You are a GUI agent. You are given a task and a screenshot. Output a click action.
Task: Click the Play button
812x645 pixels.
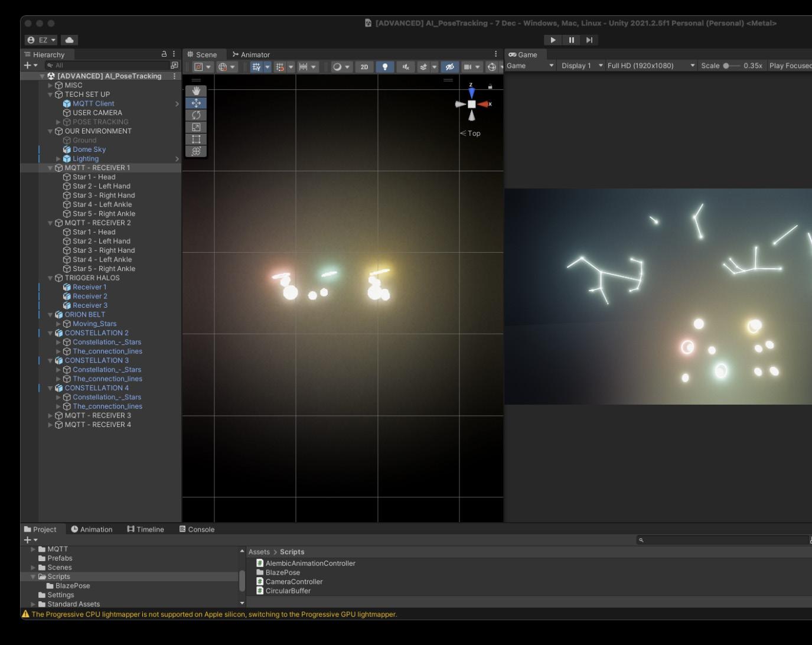coord(553,40)
